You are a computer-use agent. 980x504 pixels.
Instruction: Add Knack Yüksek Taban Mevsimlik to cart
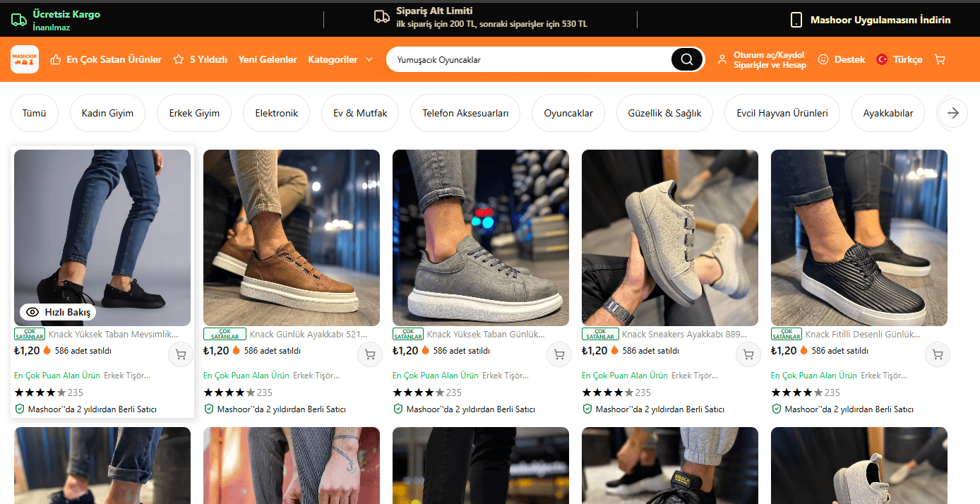pyautogui.click(x=181, y=355)
